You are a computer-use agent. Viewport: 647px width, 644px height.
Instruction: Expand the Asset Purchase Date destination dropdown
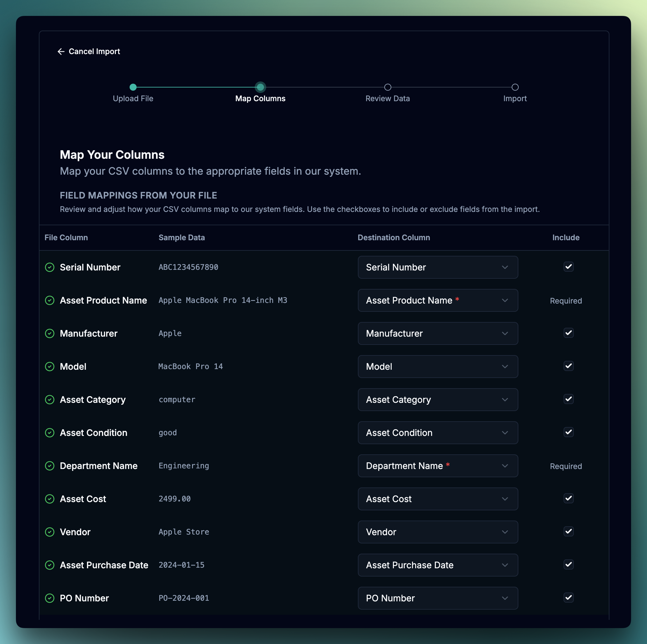(x=438, y=565)
